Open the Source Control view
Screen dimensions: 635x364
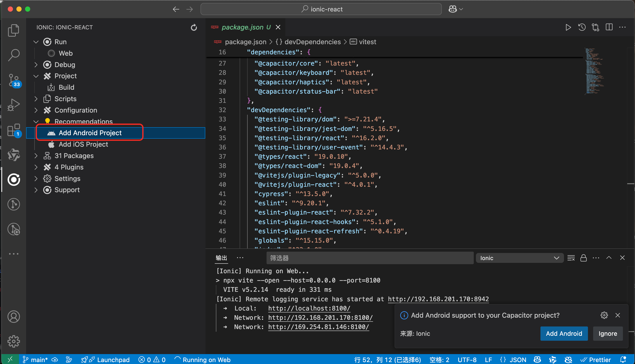click(x=14, y=80)
